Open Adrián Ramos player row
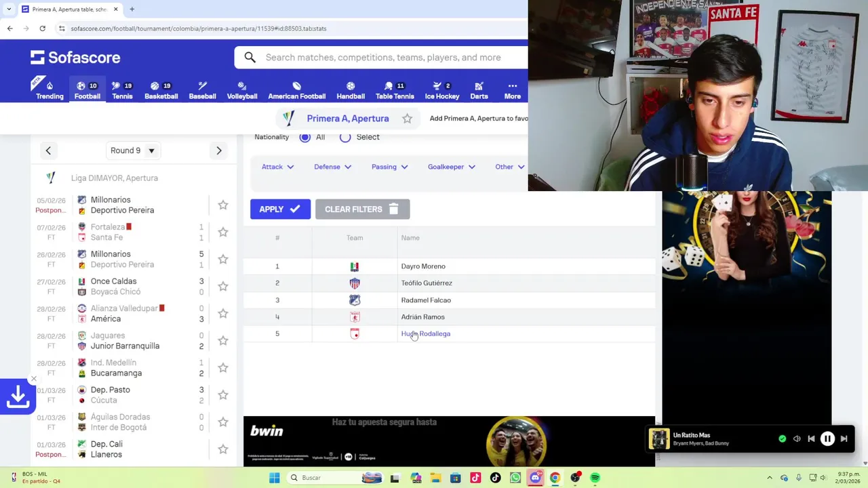Viewport: 868px width, 488px height. click(x=450, y=317)
